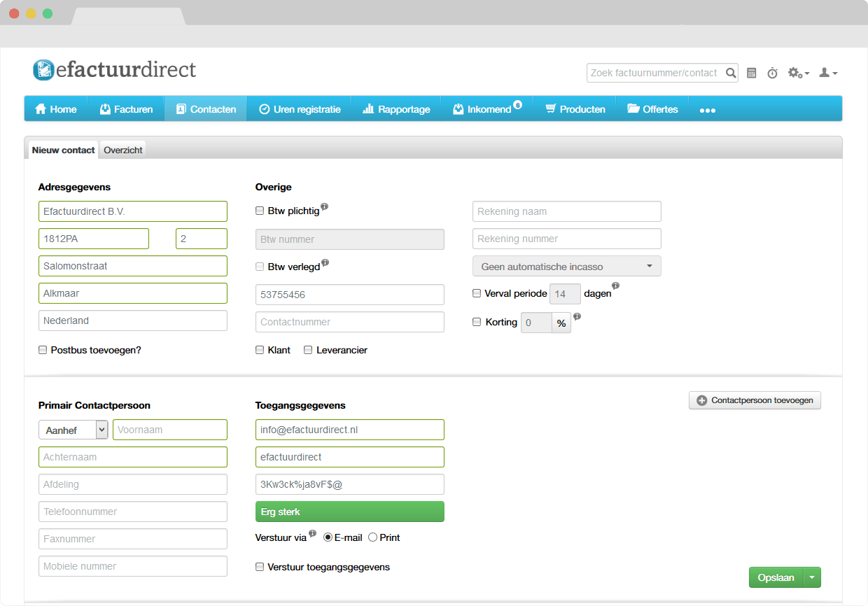
Task: Click info icon beside Verval periode dagen
Action: (x=616, y=286)
